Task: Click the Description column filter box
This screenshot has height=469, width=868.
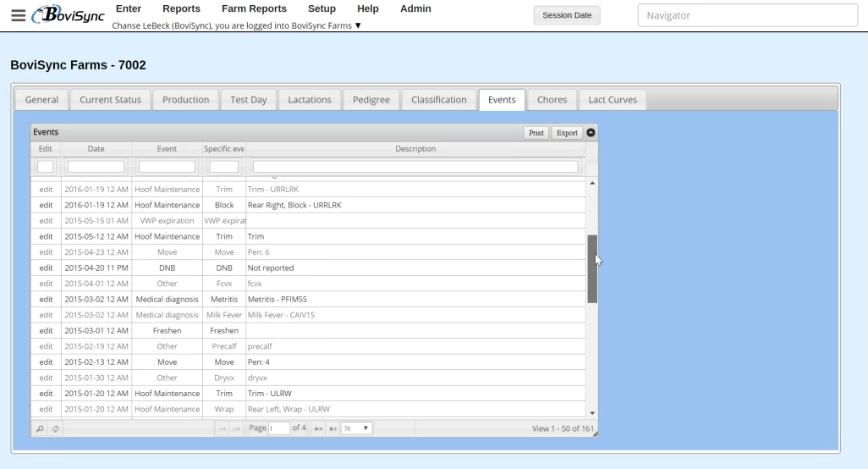Action: (x=415, y=166)
